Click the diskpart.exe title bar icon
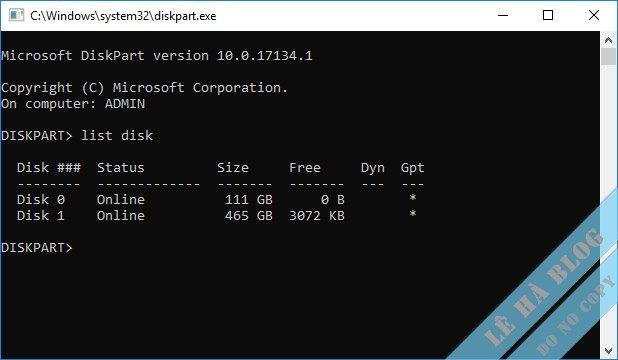618x360 pixels. pos(16,15)
